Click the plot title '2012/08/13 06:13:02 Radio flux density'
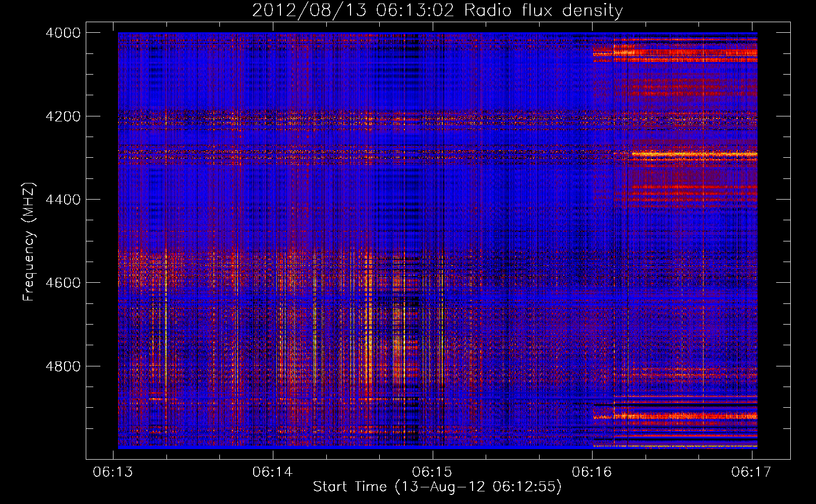 click(x=437, y=11)
